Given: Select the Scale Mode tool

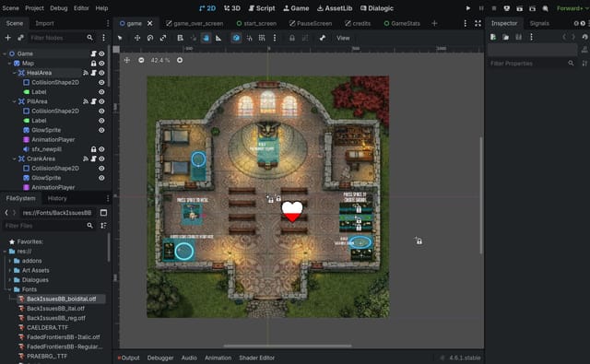Looking at the screenshot, I should (163, 38).
